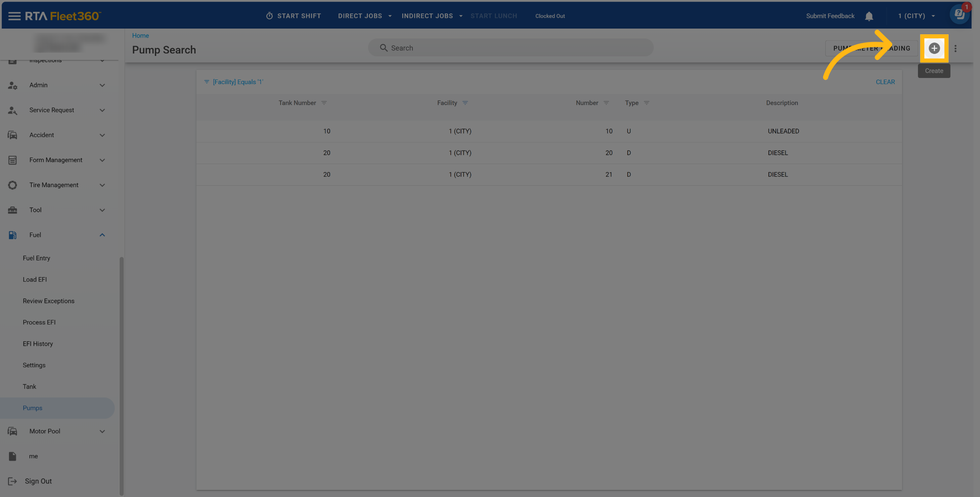
Task: Expand the Motor Pool section
Action: click(x=102, y=431)
